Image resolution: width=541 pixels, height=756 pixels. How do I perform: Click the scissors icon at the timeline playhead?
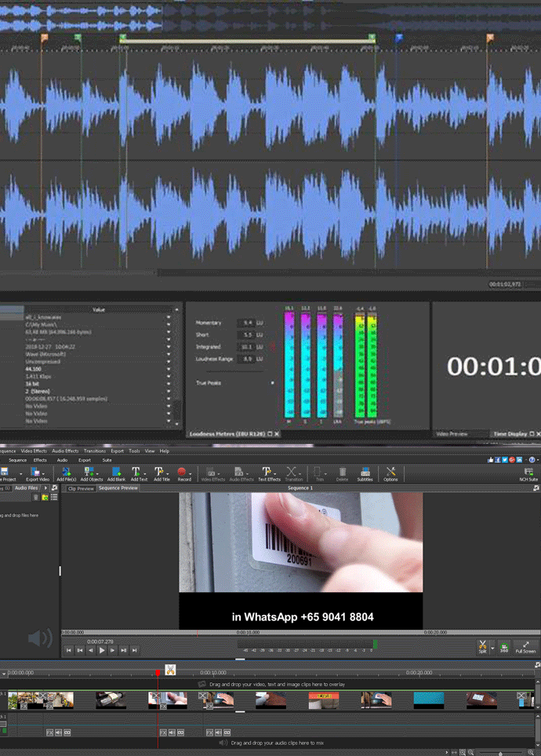tap(170, 670)
